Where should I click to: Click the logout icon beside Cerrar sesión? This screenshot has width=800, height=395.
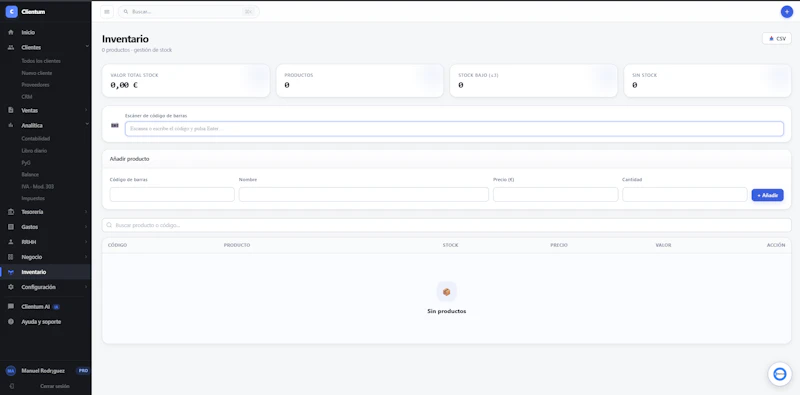(11, 386)
